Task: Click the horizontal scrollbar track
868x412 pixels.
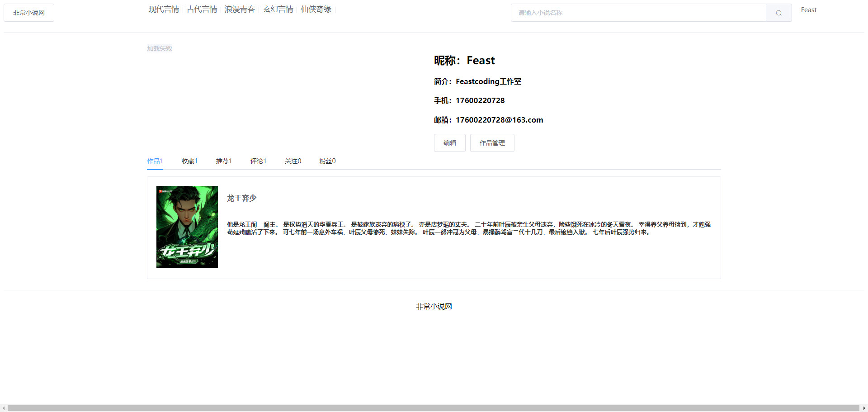Action: 434,408
